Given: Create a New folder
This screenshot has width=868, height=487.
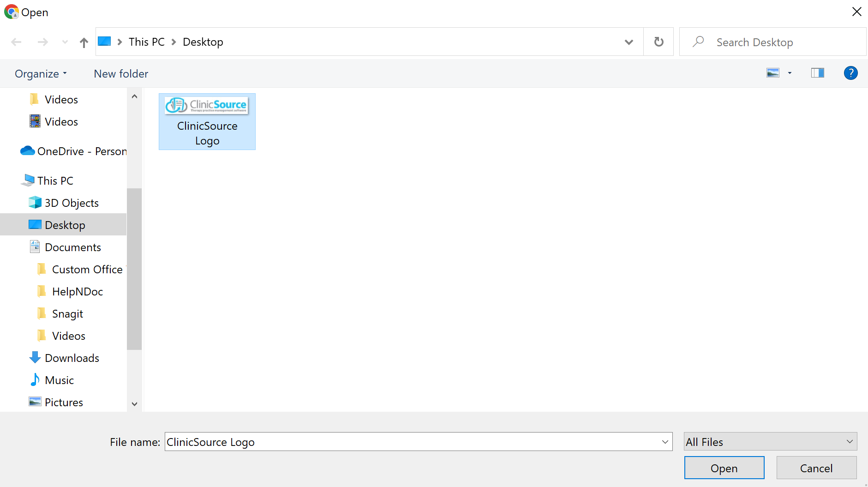Looking at the screenshot, I should 121,74.
